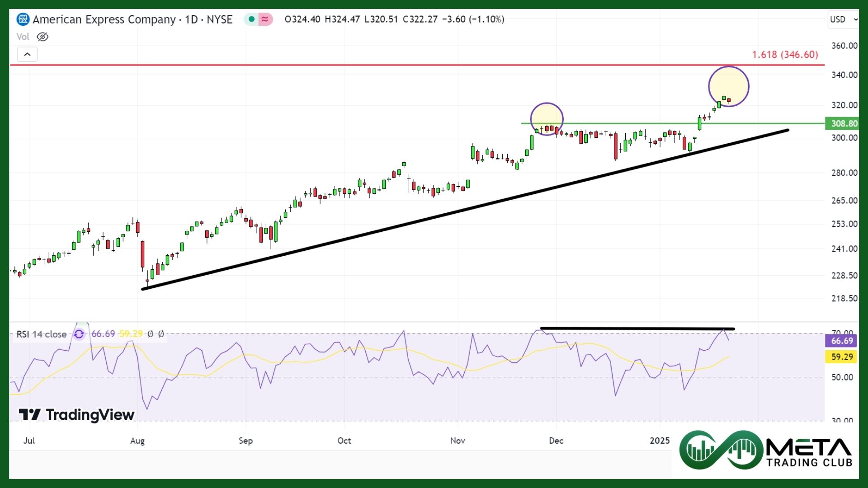The height and width of the screenshot is (488, 868).
Task: Select the green 308.80 price label
Action: 841,123
